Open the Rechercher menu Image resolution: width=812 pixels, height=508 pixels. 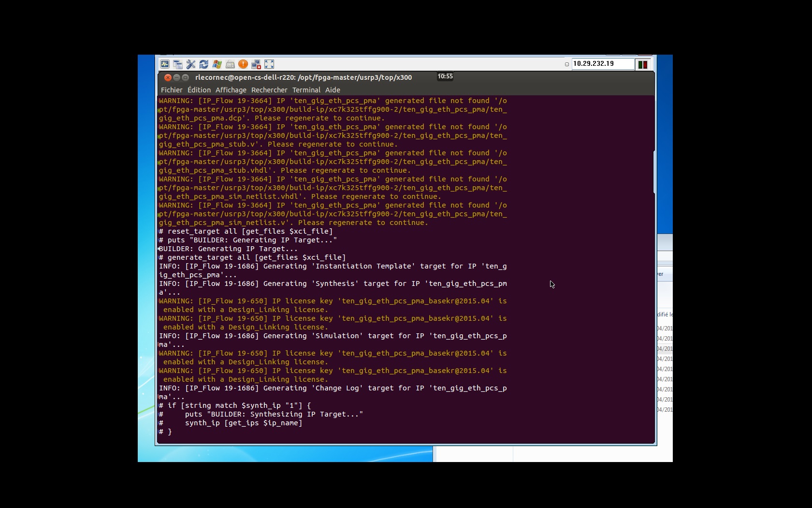point(269,90)
